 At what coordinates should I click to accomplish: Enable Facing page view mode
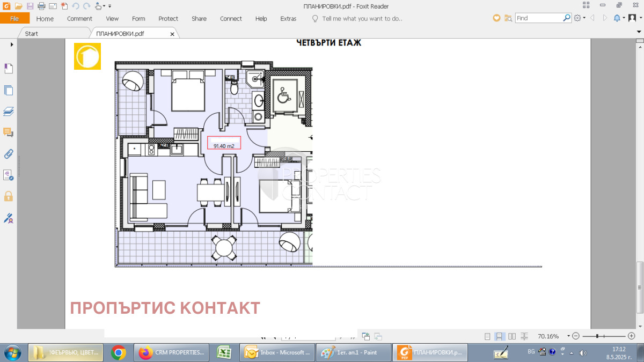(513, 336)
